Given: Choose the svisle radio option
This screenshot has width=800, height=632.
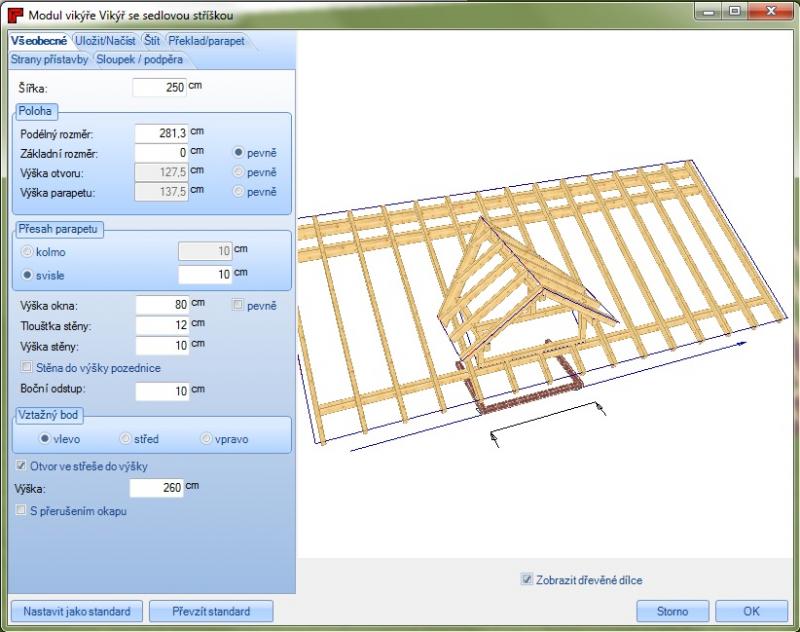Looking at the screenshot, I should (27, 274).
